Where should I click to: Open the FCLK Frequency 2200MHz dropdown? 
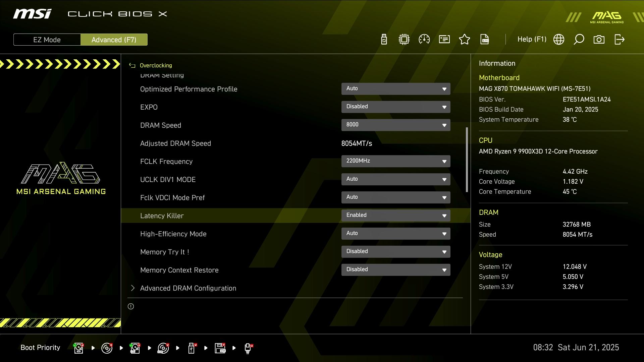(x=396, y=161)
